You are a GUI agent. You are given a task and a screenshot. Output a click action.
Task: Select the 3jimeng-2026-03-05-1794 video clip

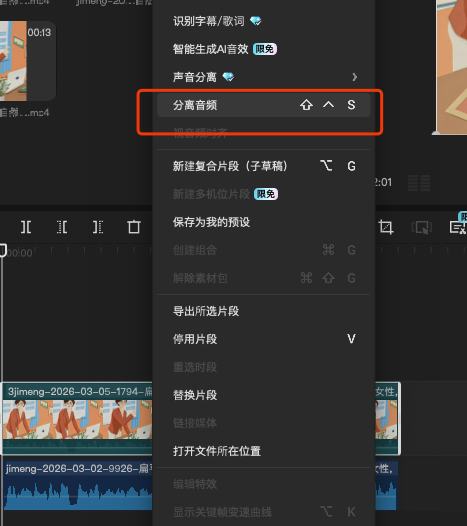click(77, 418)
